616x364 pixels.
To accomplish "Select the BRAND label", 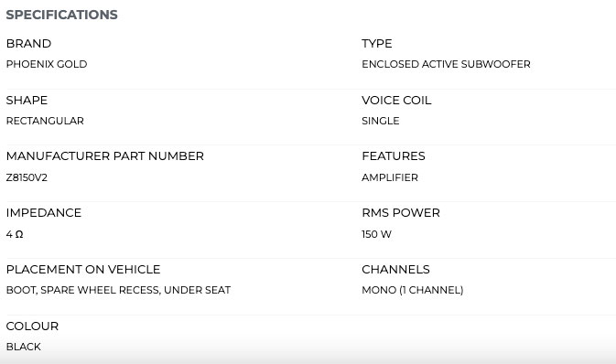I will pyautogui.click(x=28, y=44).
